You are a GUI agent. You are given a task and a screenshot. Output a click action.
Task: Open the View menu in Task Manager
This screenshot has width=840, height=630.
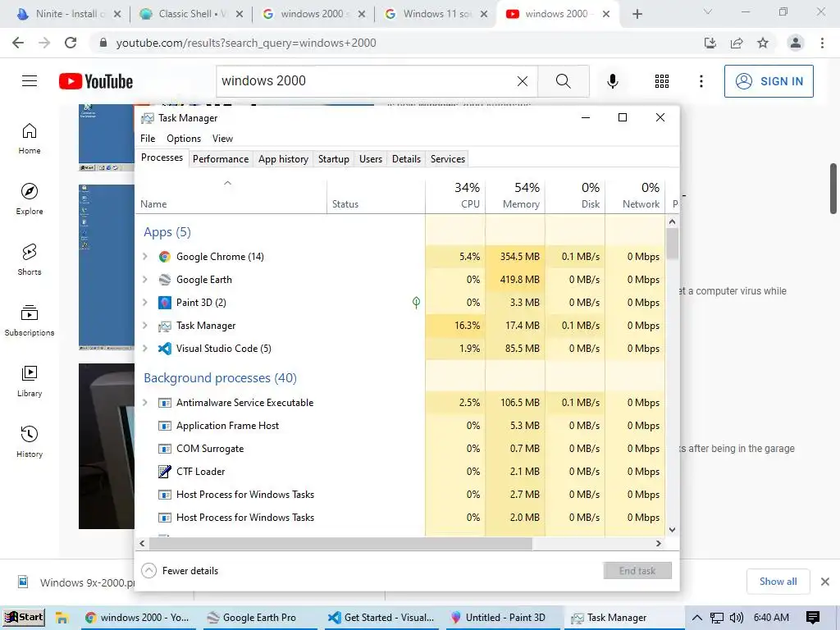point(222,138)
